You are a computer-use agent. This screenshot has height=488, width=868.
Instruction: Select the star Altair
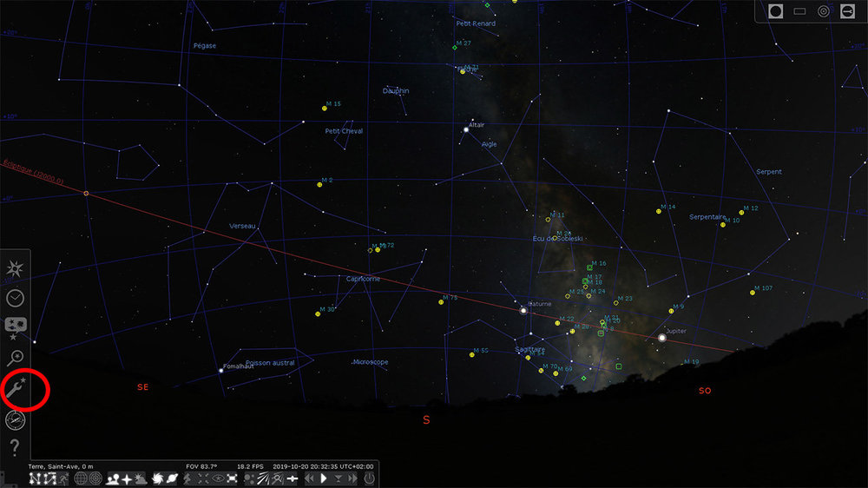point(466,129)
